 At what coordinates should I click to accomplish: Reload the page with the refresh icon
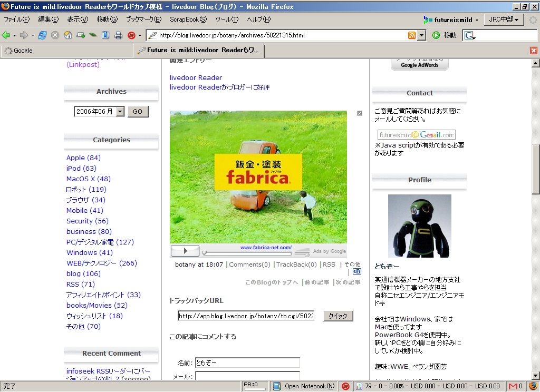(42, 35)
